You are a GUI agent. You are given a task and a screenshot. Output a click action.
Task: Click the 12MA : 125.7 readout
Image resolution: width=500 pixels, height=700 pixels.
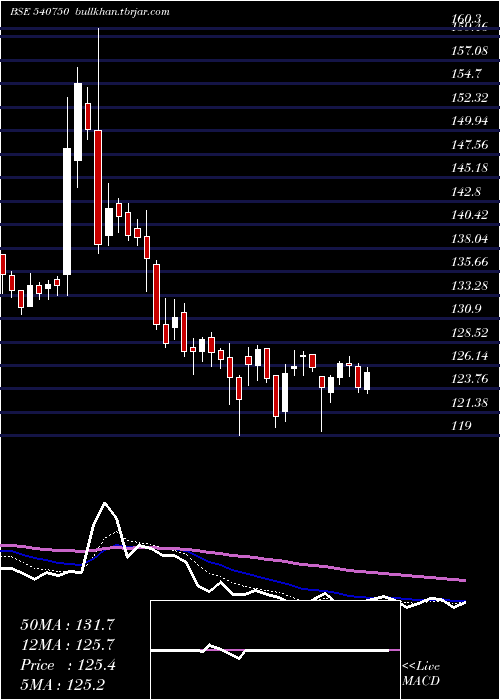coord(67,645)
